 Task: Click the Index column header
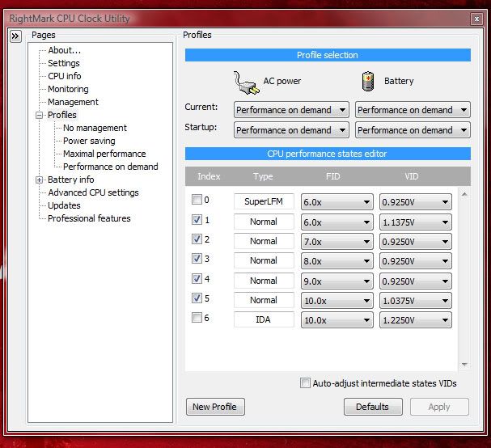coord(209,176)
